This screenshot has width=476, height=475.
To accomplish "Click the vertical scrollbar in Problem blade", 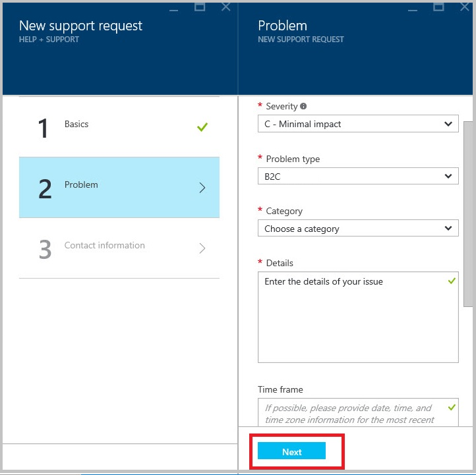I will pyautogui.click(x=468, y=211).
